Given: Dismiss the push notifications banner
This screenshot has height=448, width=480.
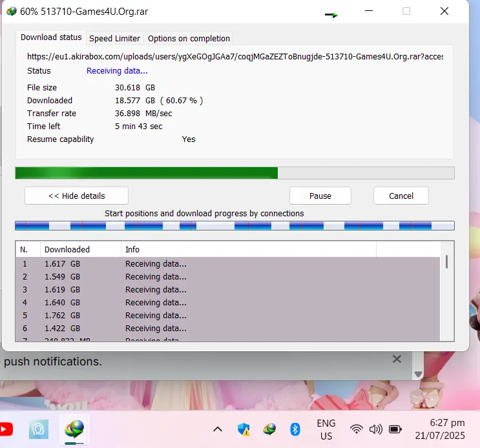Looking at the screenshot, I should coord(397,359).
